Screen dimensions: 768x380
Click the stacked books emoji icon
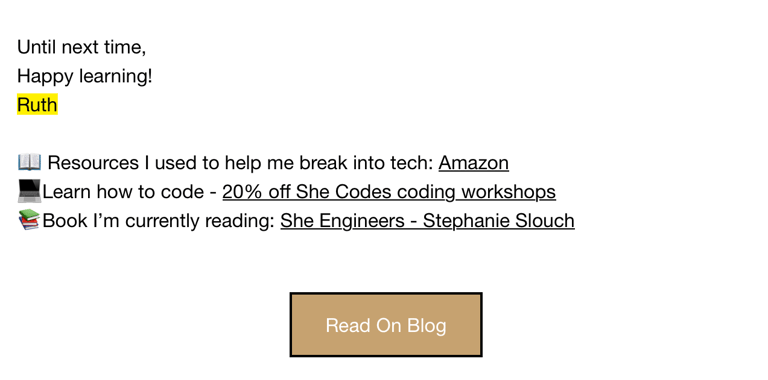(x=29, y=220)
